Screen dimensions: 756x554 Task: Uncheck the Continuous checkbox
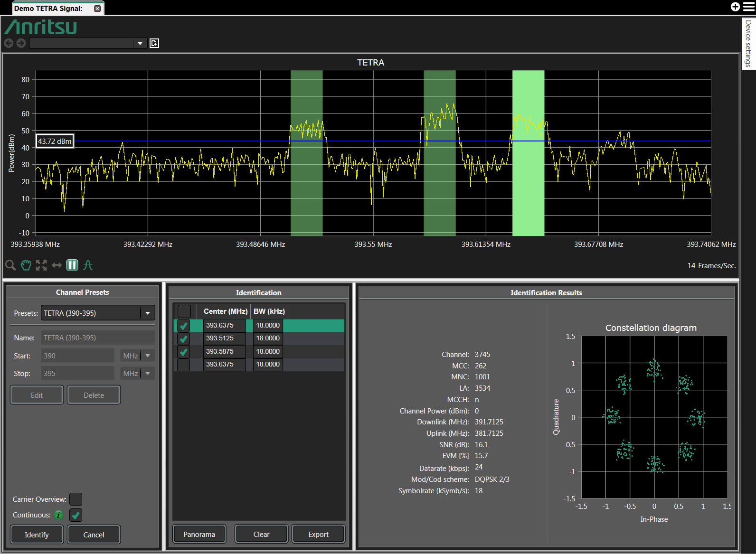[76, 515]
